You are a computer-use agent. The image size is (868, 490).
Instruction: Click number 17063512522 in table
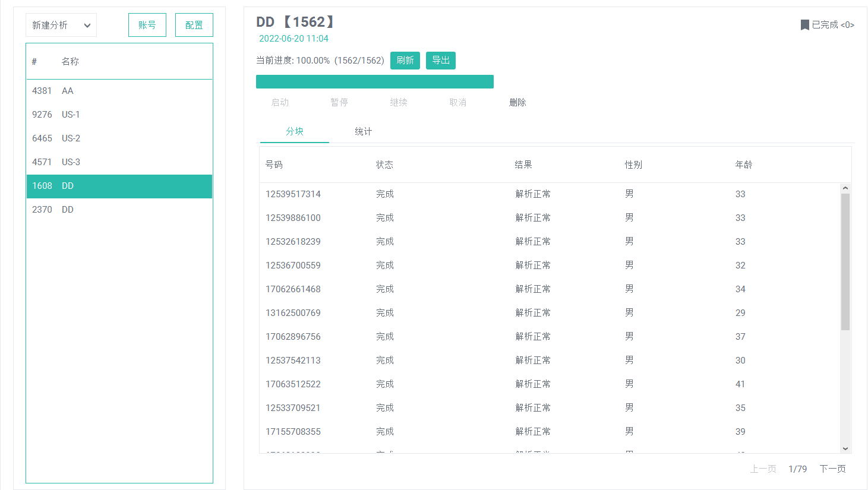(x=293, y=384)
